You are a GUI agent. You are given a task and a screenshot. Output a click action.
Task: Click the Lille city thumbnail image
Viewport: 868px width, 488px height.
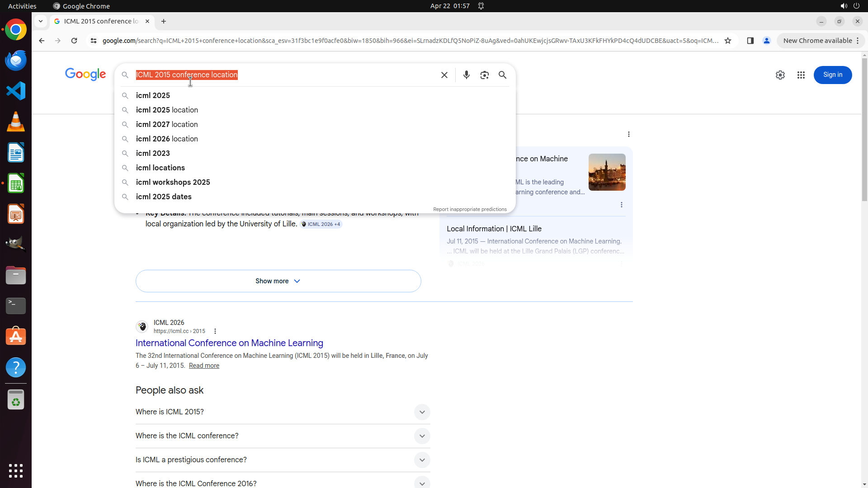(x=607, y=172)
